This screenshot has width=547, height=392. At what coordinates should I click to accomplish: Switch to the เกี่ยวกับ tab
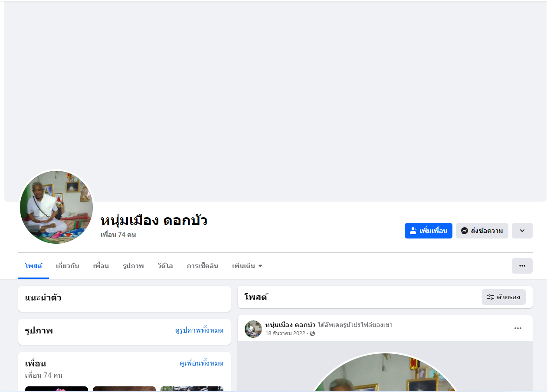pos(67,266)
